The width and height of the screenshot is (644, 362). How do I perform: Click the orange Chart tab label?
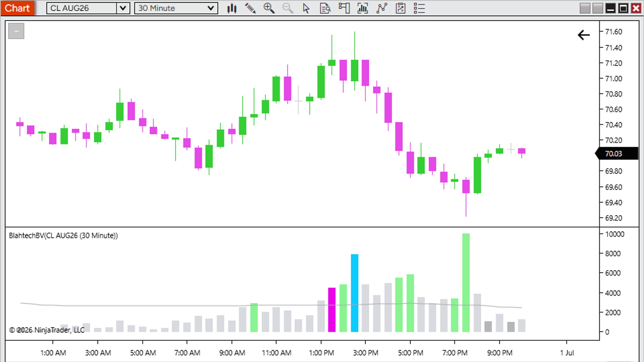pos(17,8)
